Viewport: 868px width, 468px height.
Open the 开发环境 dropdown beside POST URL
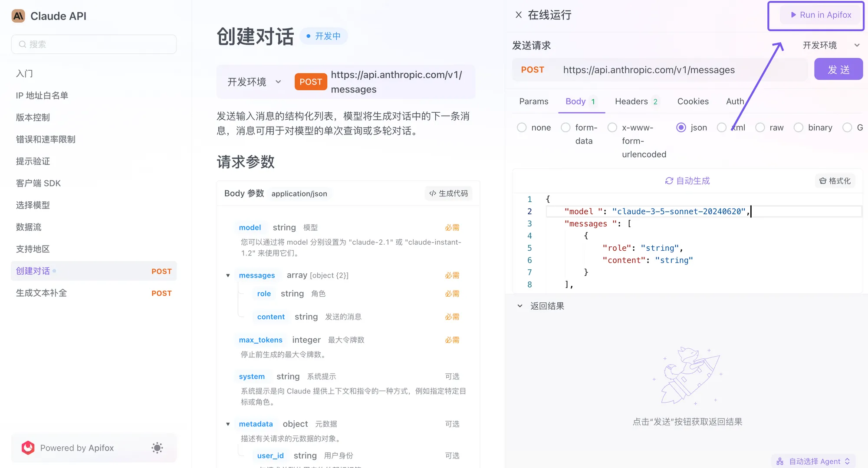point(254,82)
